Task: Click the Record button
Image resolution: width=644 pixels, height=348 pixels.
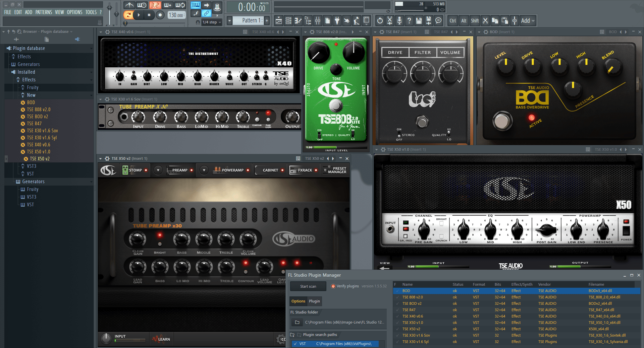Action: [160, 15]
